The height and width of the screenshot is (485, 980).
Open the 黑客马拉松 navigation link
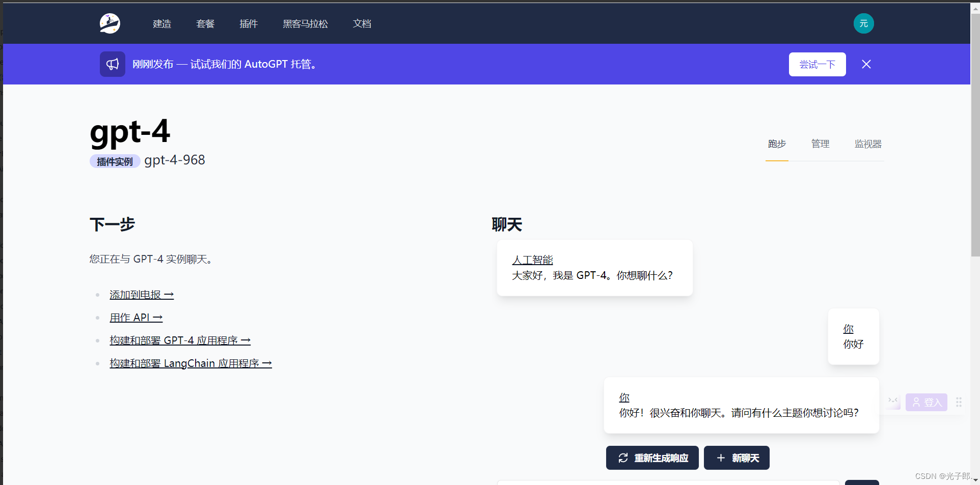(x=305, y=24)
